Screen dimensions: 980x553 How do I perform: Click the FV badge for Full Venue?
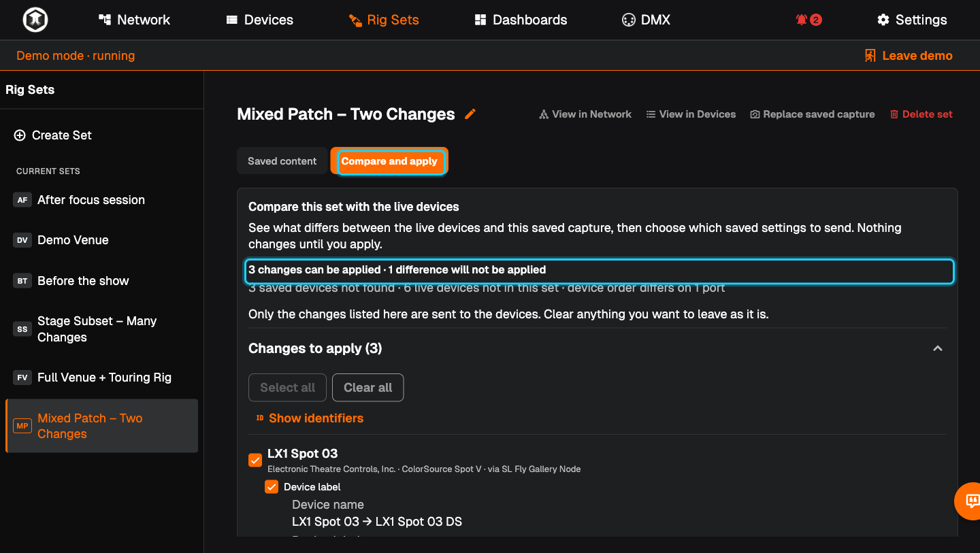pyautogui.click(x=22, y=378)
